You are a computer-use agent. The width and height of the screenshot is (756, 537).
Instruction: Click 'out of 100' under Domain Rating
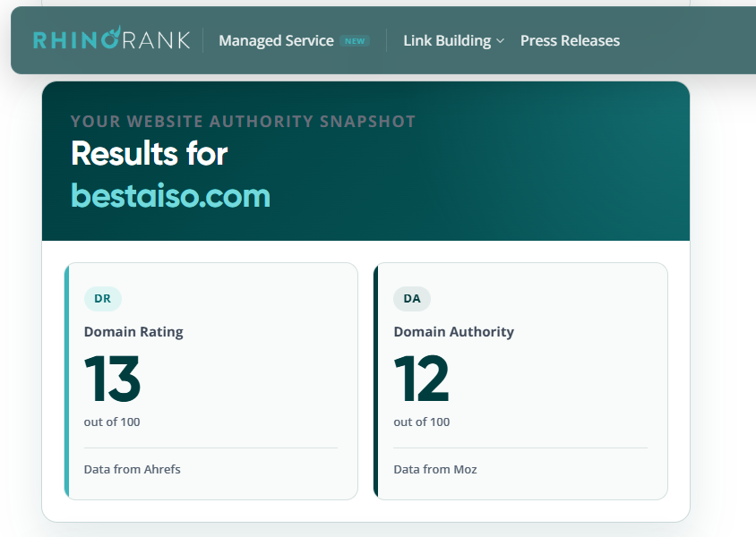pyautogui.click(x=112, y=422)
